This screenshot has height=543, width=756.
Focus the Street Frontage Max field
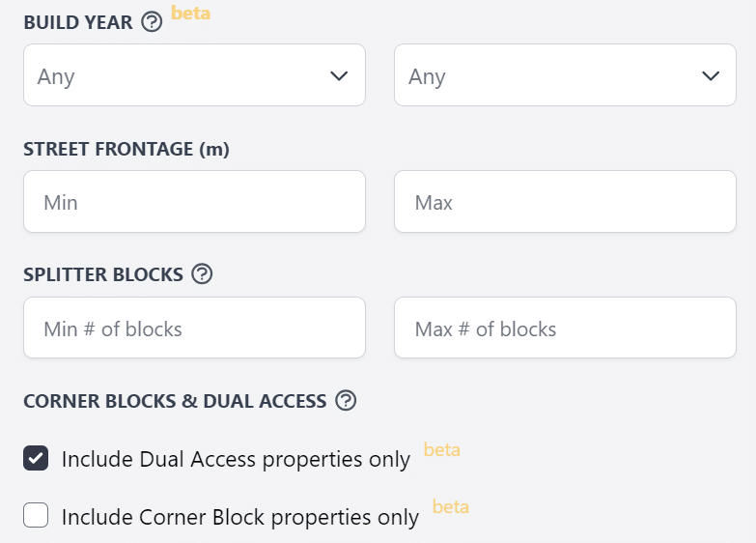(565, 201)
